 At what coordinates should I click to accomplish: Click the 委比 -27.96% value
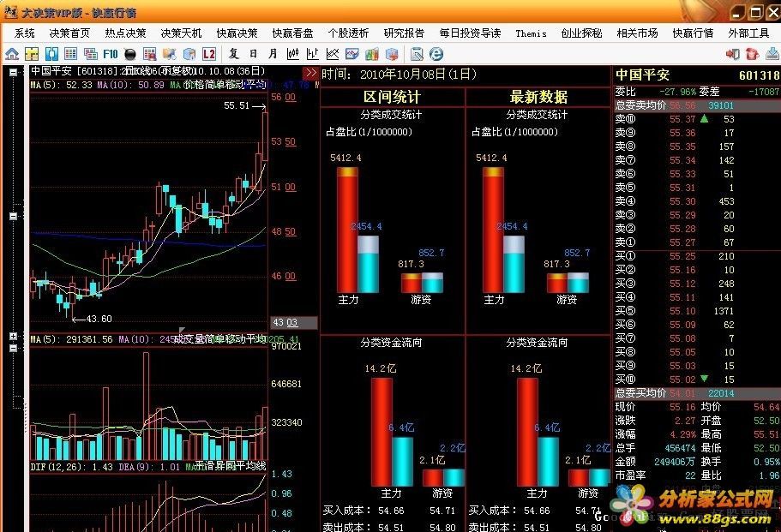coord(677,92)
